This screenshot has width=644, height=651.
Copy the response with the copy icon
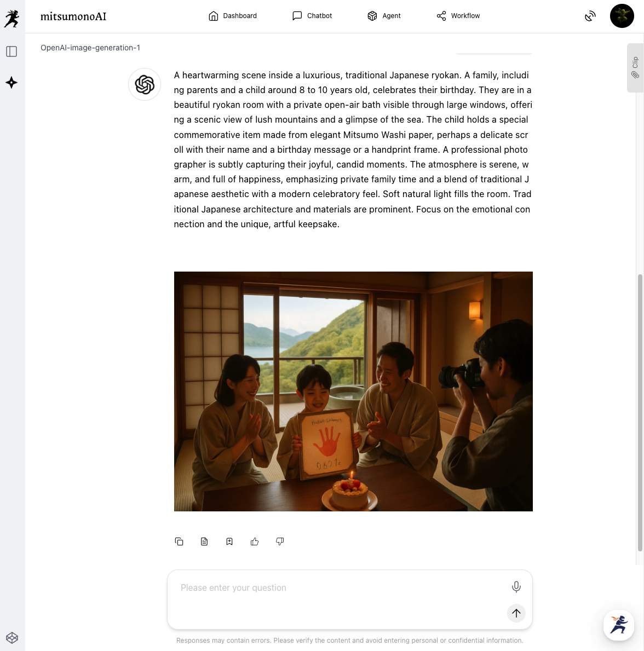click(x=179, y=541)
